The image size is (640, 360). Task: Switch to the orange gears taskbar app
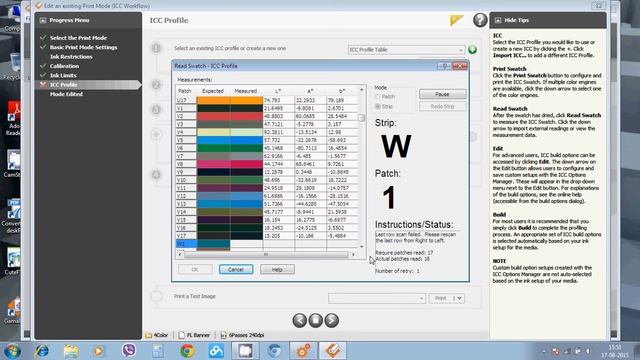pos(303,351)
